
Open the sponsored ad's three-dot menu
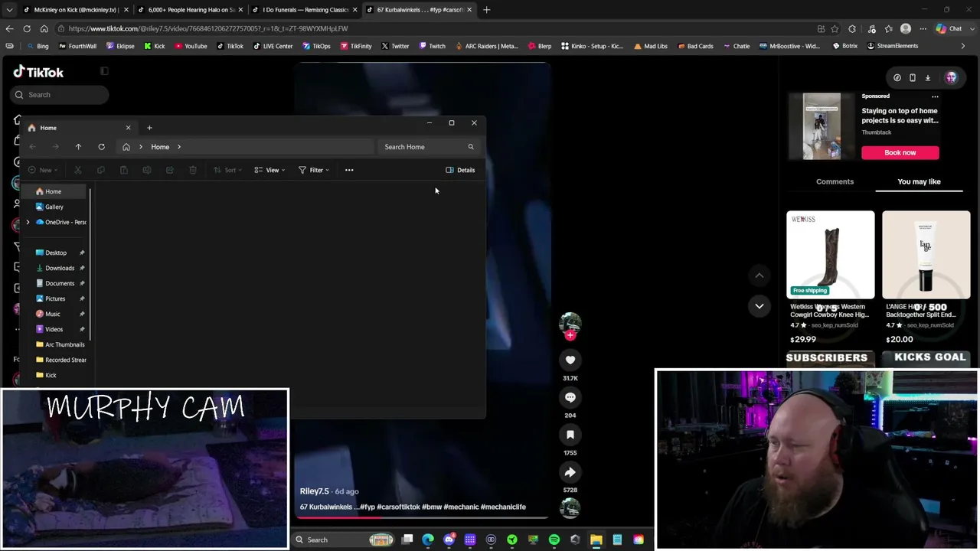935,96
